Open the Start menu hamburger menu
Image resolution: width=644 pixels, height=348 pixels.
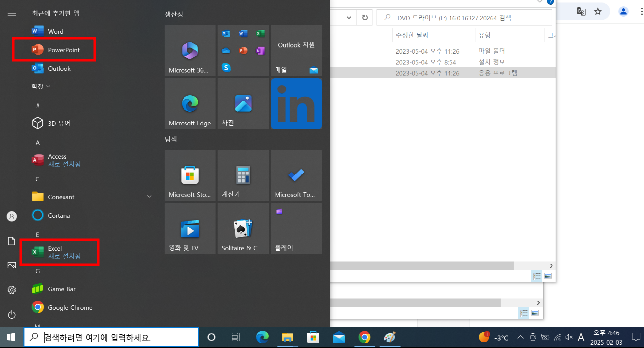tap(12, 13)
